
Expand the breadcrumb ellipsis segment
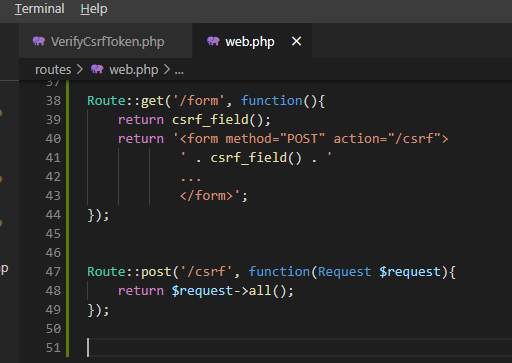179,71
